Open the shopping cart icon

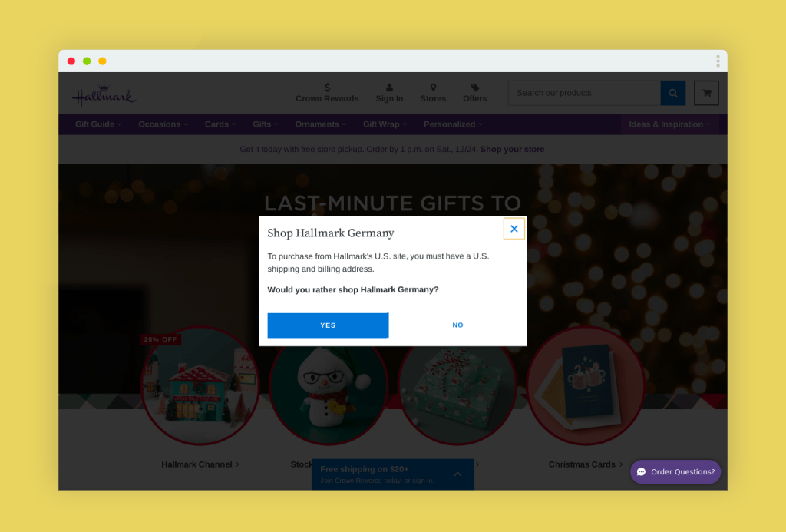pyautogui.click(x=706, y=93)
